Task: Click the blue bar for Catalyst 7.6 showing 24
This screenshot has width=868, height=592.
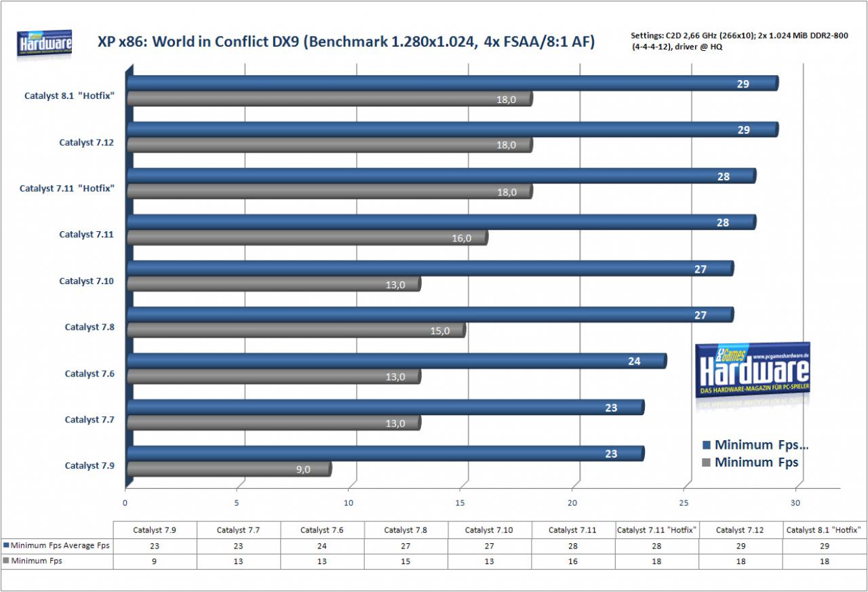Action: click(397, 361)
